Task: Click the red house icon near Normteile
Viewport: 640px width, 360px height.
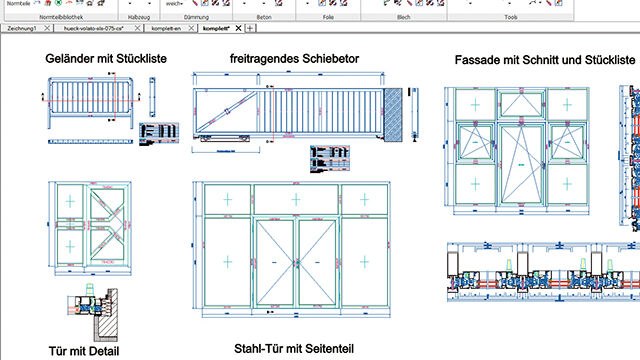Action: (x=48, y=3)
